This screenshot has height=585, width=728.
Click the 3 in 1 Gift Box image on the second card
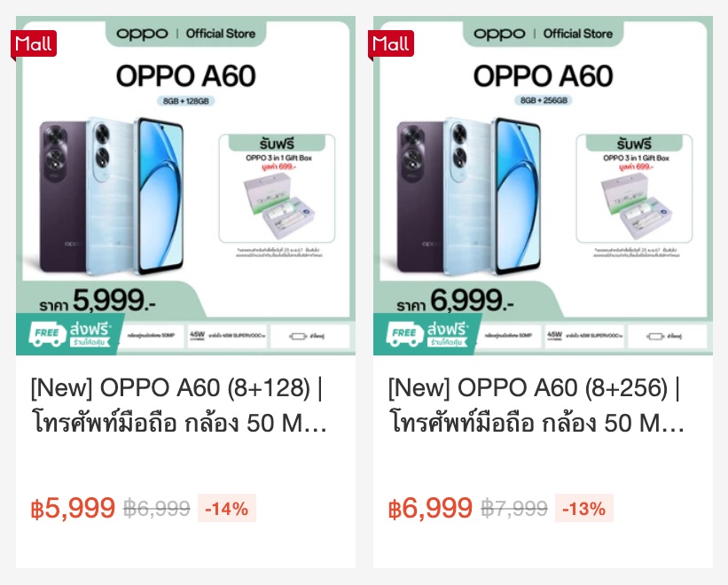click(633, 206)
